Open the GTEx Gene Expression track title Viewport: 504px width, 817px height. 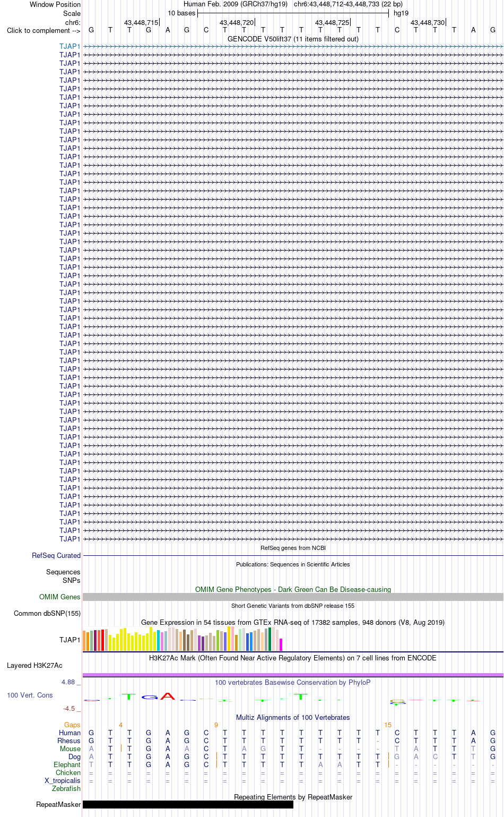tap(293, 622)
